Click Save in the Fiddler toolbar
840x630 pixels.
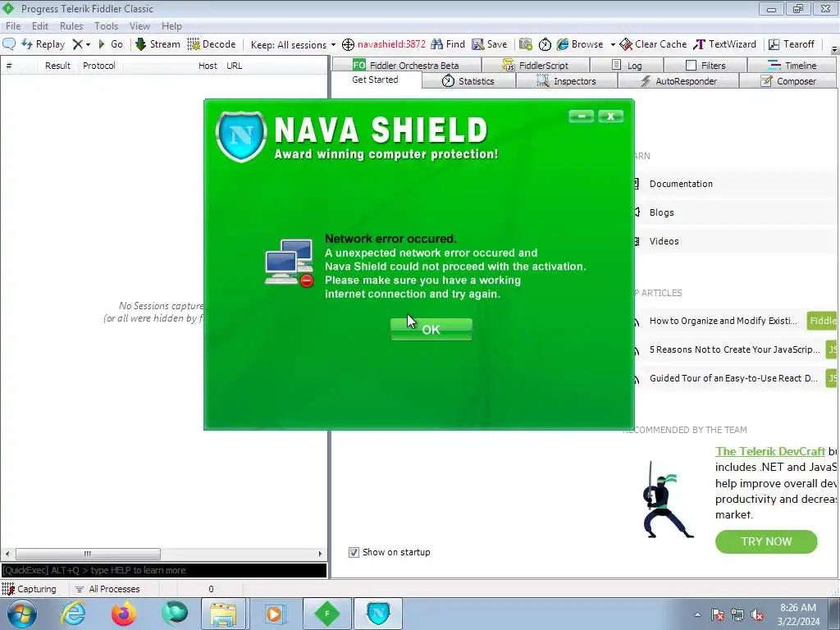pos(489,44)
